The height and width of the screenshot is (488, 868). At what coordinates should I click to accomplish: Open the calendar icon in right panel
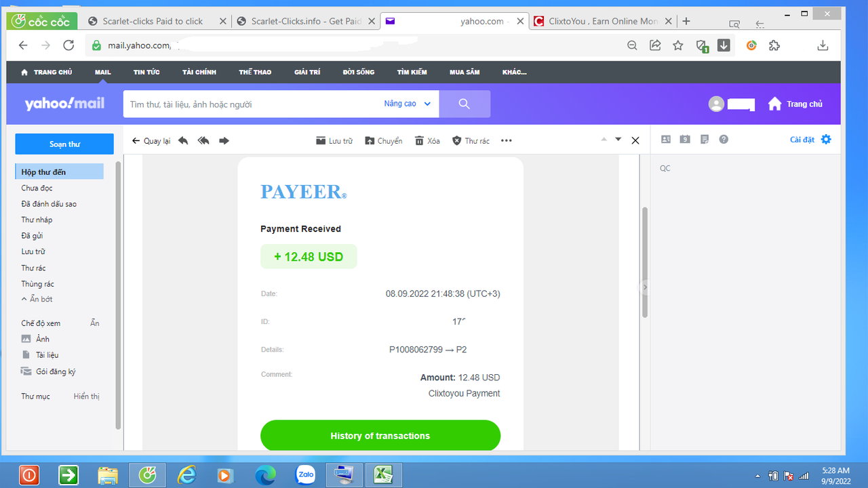pyautogui.click(x=685, y=139)
